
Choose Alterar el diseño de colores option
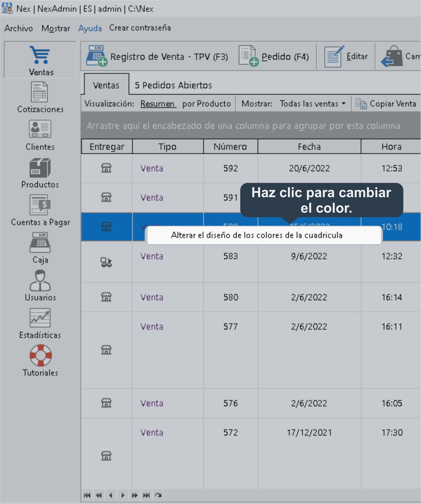coord(256,235)
